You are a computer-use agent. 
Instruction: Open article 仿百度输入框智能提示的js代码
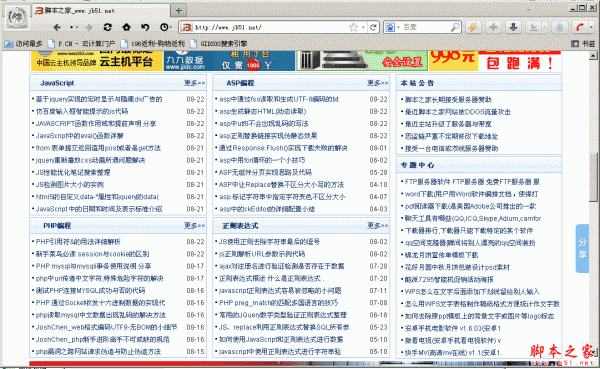click(82, 111)
